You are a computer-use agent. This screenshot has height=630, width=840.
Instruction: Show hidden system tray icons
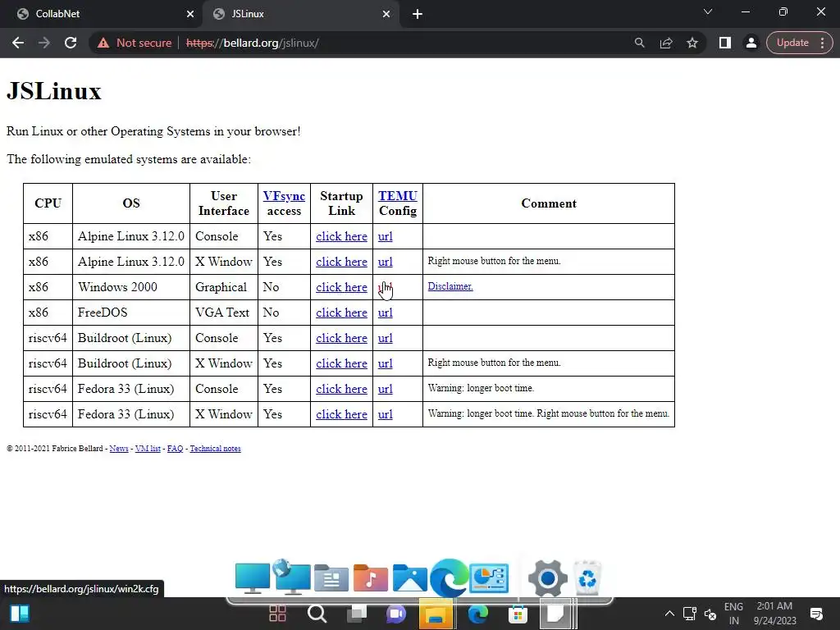click(x=669, y=614)
